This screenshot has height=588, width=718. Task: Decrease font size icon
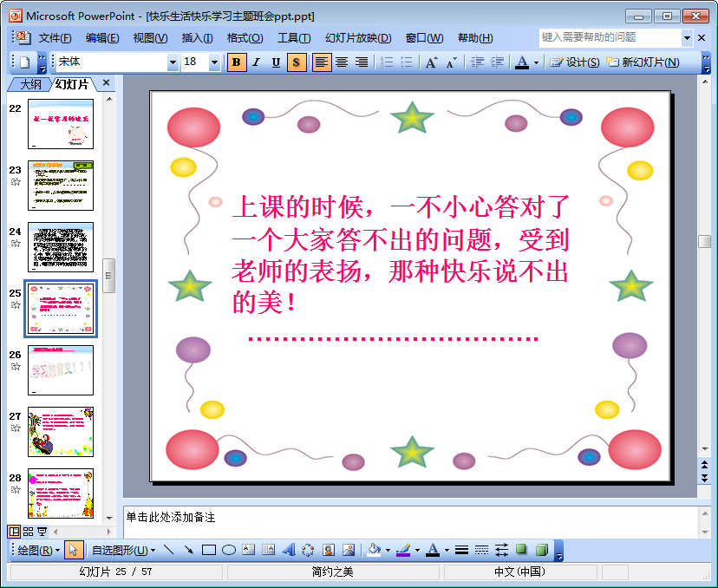[x=452, y=62]
